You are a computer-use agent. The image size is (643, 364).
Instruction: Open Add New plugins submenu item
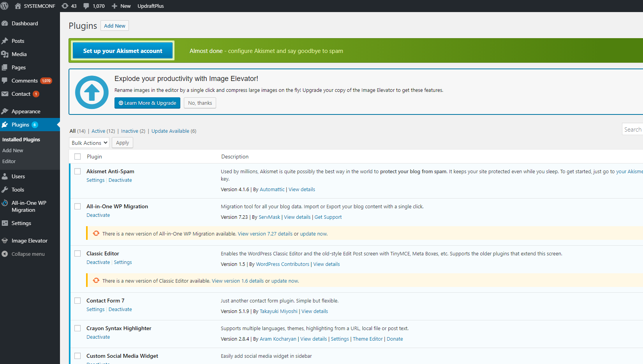point(13,150)
